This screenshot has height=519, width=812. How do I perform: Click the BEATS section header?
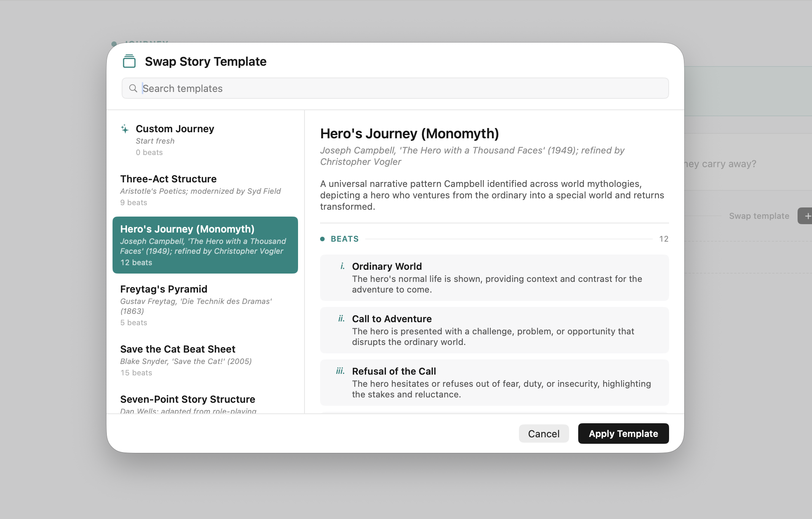[x=344, y=239]
